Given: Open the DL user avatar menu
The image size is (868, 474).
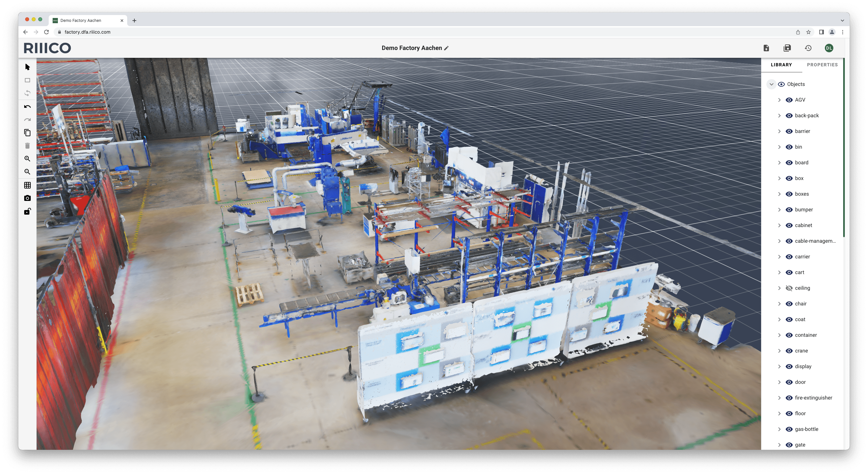Looking at the screenshot, I should pyautogui.click(x=829, y=48).
